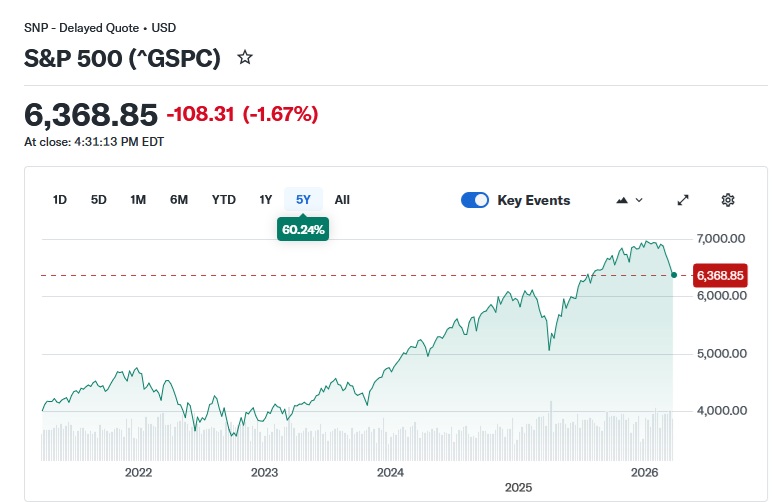Image resolution: width=778 pixels, height=502 pixels.
Task: Open chart type dropdown arrow
Action: click(x=639, y=200)
